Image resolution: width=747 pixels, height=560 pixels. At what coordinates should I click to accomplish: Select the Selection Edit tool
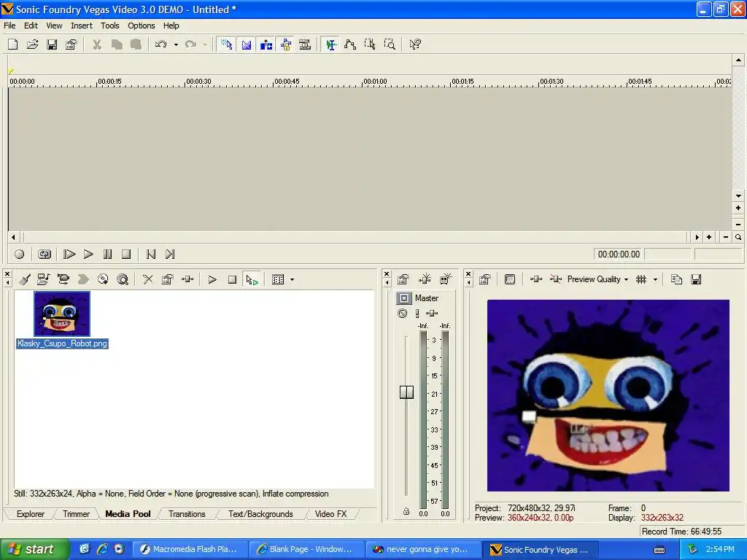[370, 44]
